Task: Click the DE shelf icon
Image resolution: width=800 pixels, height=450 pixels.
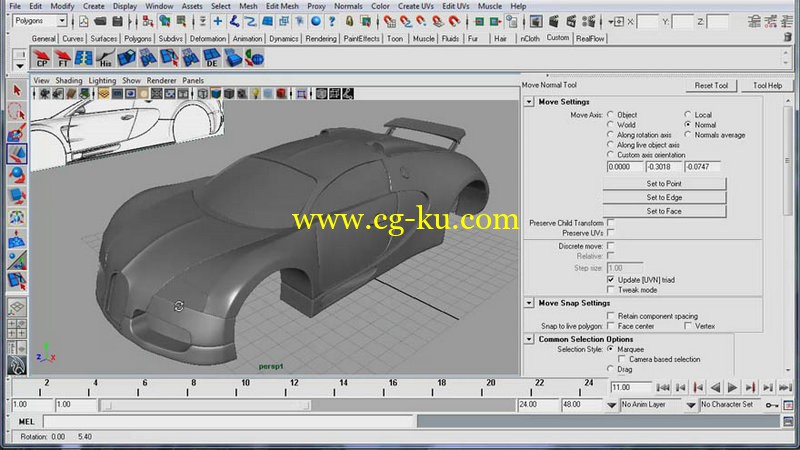Action: coord(211,58)
